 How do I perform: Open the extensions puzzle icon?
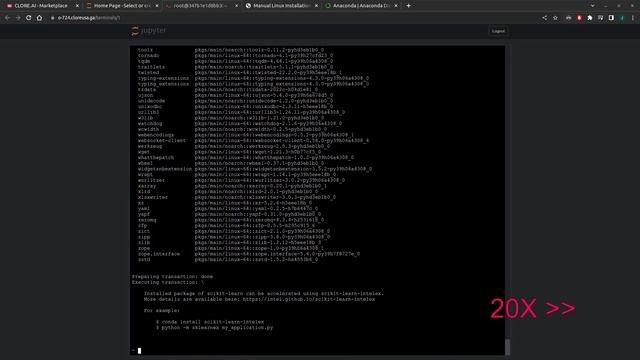click(x=590, y=18)
